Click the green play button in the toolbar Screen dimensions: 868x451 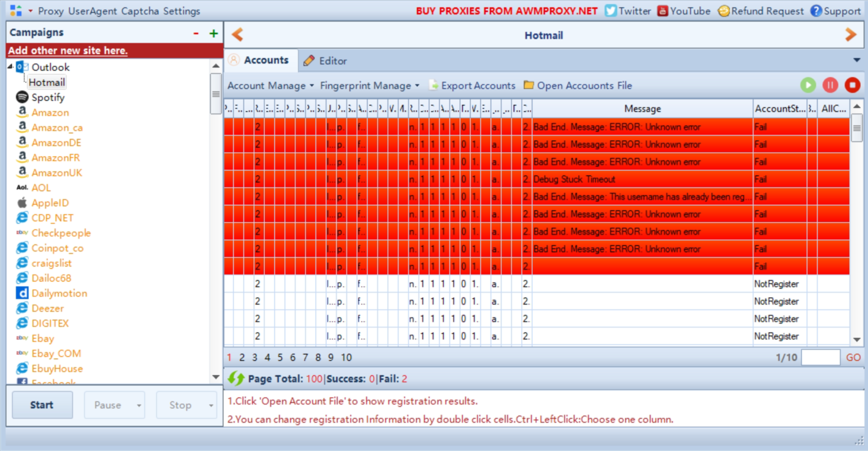(x=808, y=85)
